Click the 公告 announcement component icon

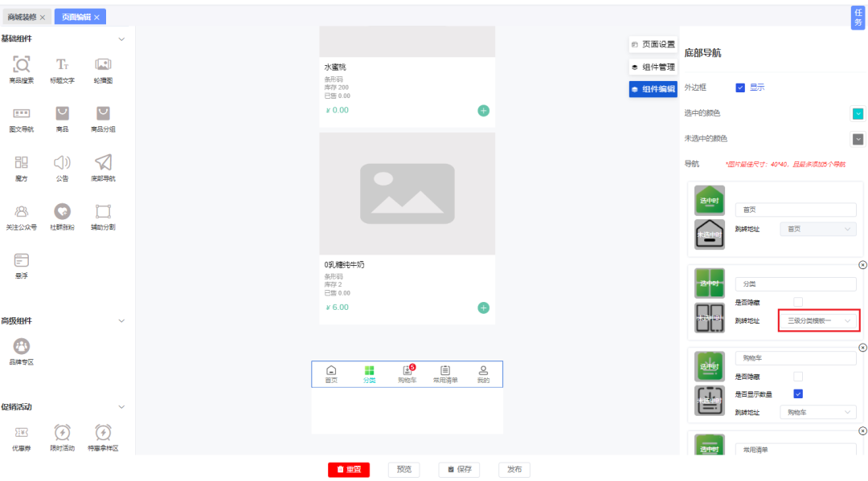[62, 165]
